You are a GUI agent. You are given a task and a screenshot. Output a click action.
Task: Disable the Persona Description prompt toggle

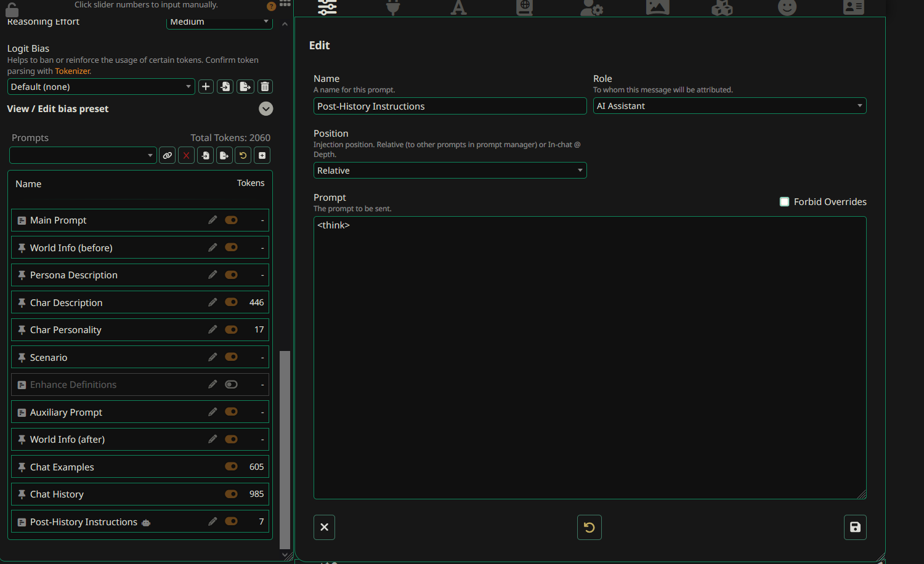[232, 275]
